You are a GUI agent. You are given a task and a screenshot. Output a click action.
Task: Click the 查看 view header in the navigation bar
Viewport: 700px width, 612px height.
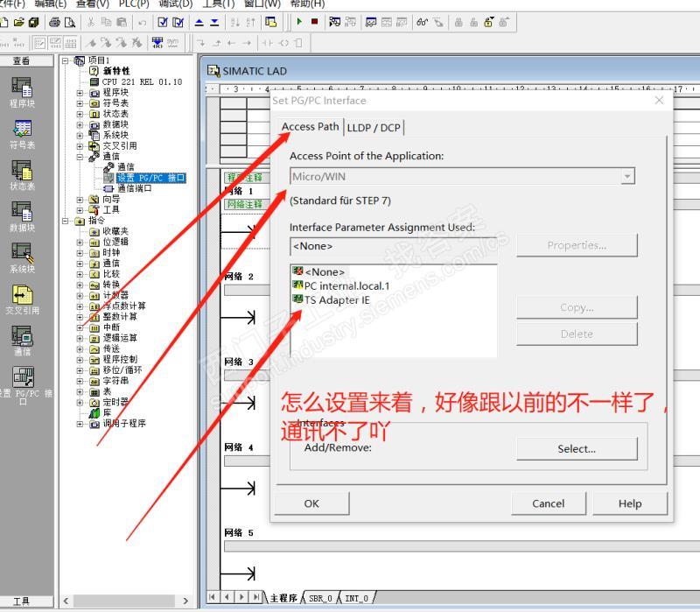point(21,60)
